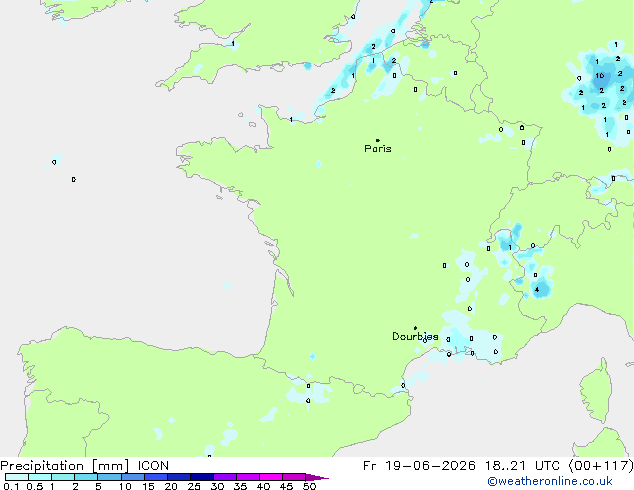This screenshot has height=490, width=634.
Task: Click the '18..21 UTC' time range text
Action: tap(522, 466)
